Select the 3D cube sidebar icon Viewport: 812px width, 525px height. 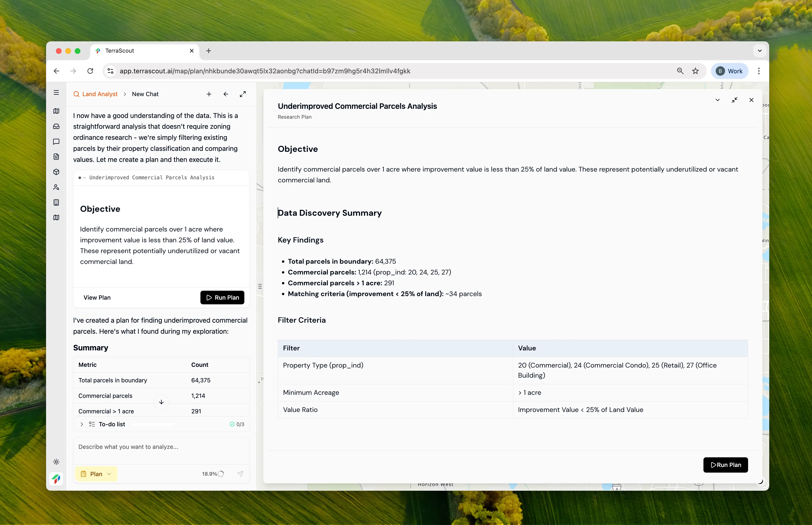(56, 172)
